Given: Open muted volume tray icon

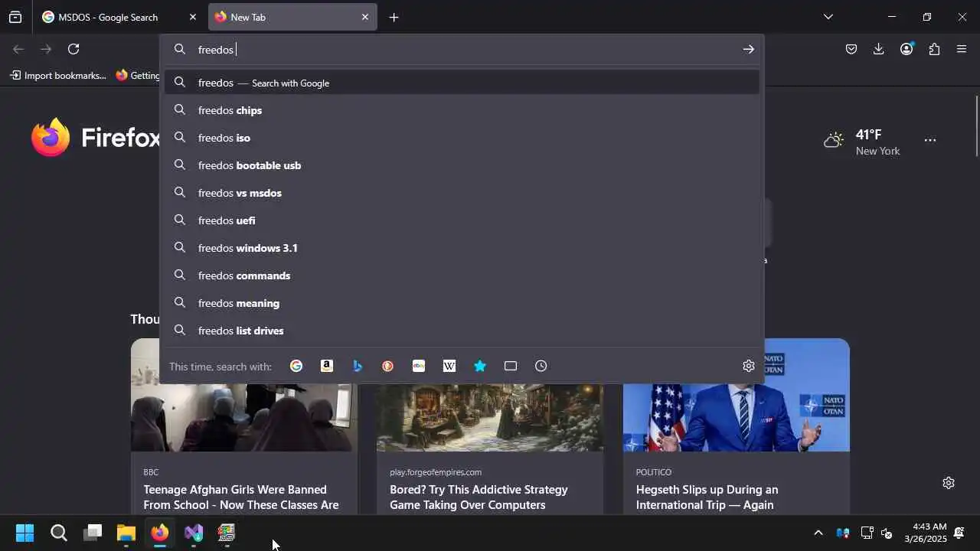Looking at the screenshot, I should click(x=887, y=533).
